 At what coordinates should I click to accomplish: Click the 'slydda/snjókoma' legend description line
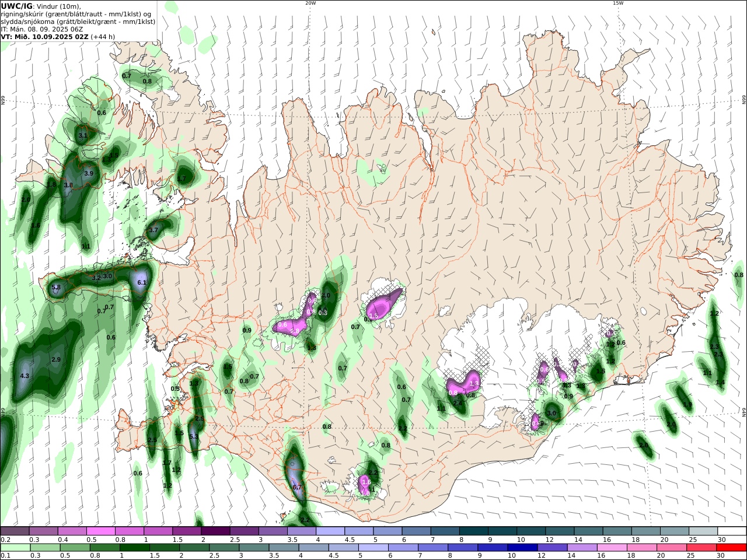tap(78, 22)
